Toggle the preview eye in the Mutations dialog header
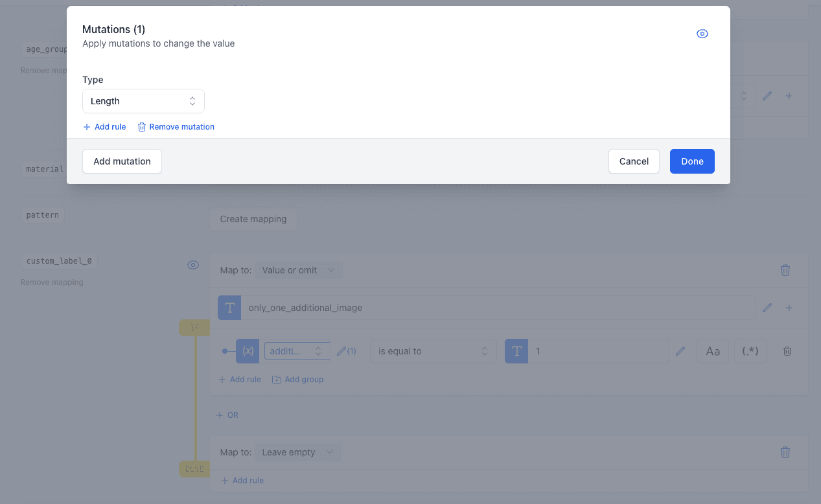This screenshot has width=821, height=504. coord(702,34)
